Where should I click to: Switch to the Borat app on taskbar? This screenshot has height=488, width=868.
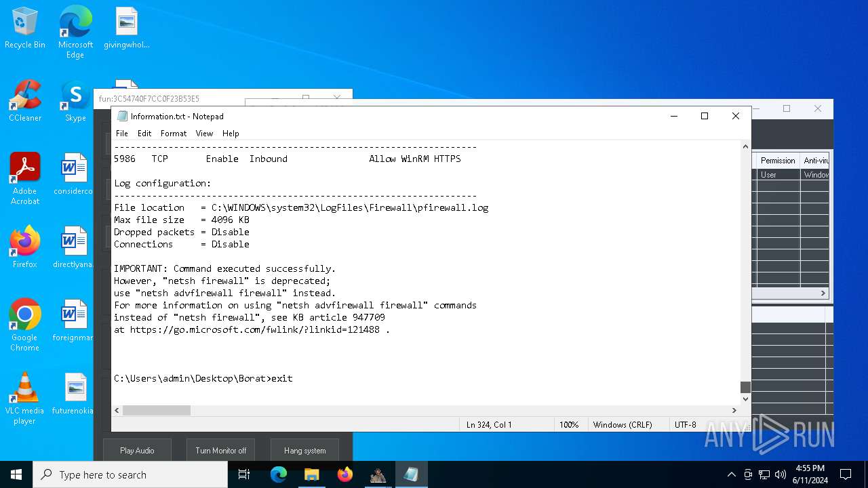coord(378,474)
